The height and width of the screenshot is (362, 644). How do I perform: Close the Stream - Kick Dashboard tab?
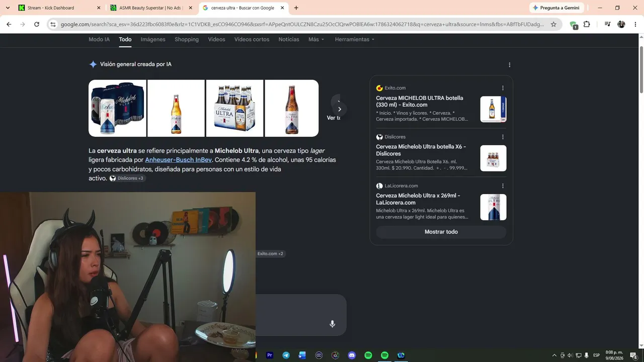99,8
